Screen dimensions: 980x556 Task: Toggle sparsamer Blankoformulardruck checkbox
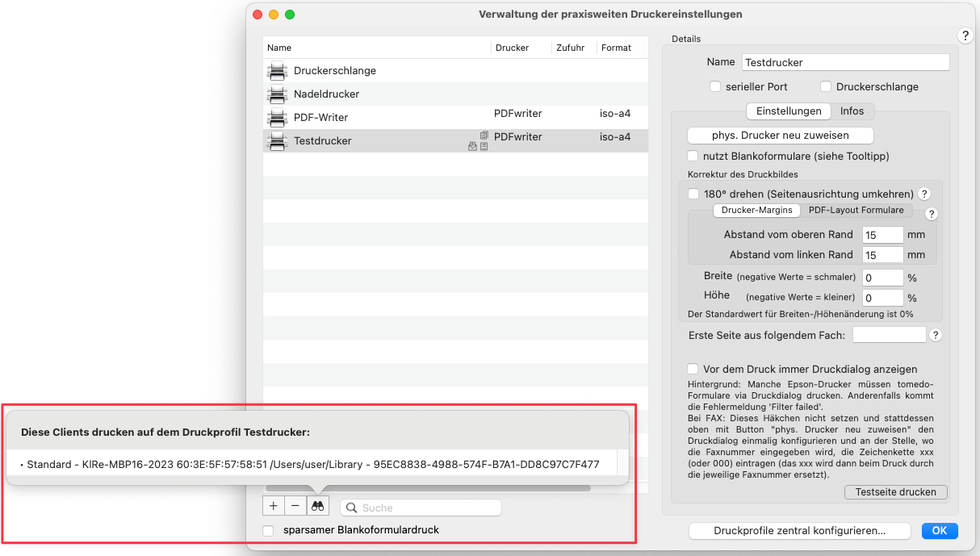(x=269, y=530)
